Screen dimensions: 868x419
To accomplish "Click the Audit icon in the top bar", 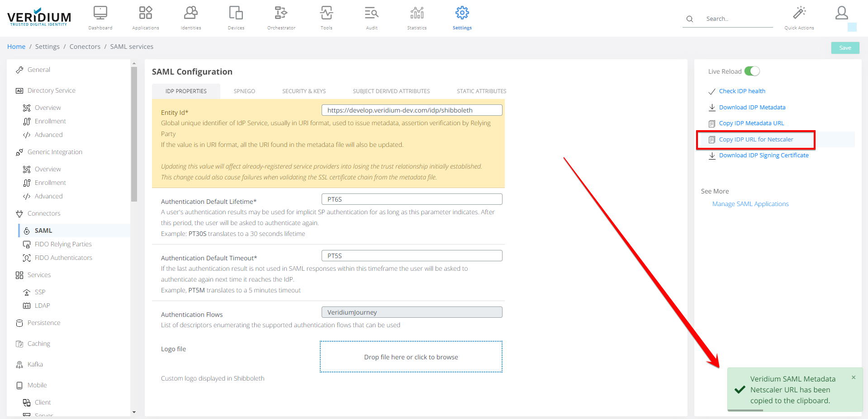I will (371, 17).
